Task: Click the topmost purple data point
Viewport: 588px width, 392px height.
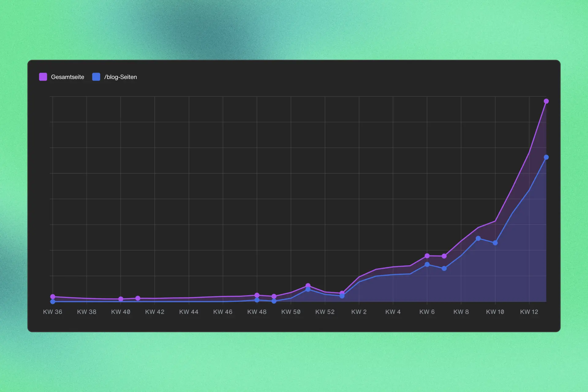Action: [546, 101]
